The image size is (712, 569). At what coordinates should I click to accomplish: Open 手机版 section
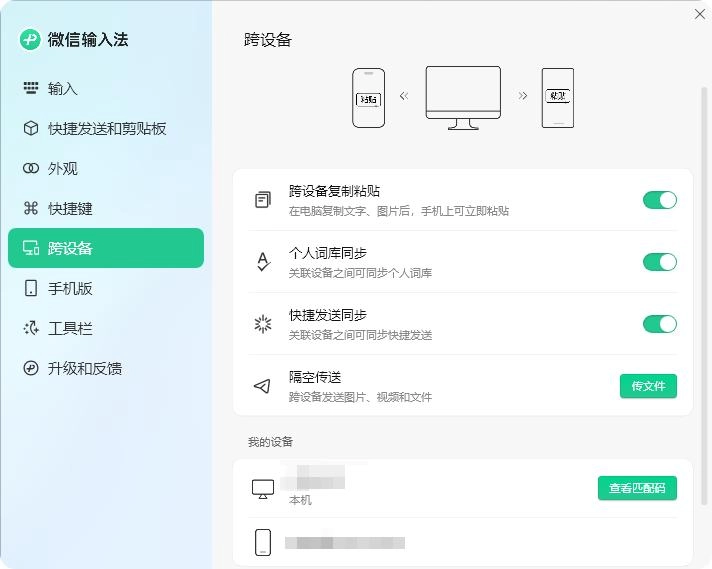pyautogui.click(x=106, y=288)
